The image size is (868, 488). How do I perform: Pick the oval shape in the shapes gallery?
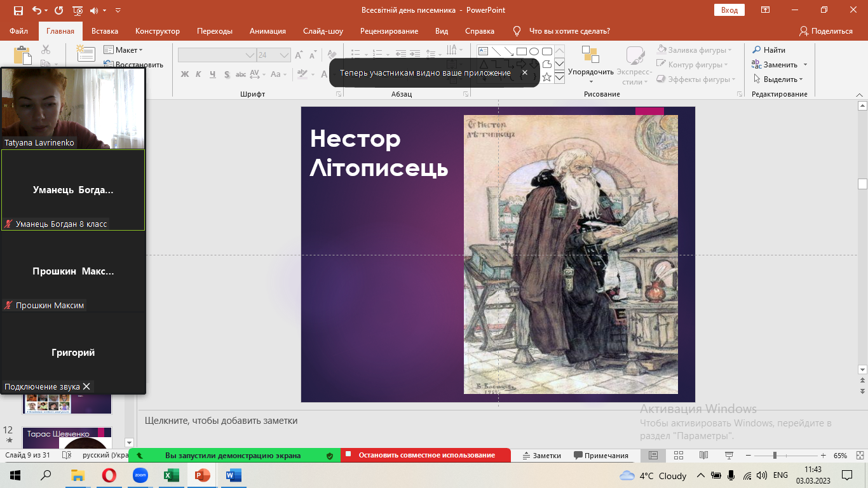(x=534, y=51)
